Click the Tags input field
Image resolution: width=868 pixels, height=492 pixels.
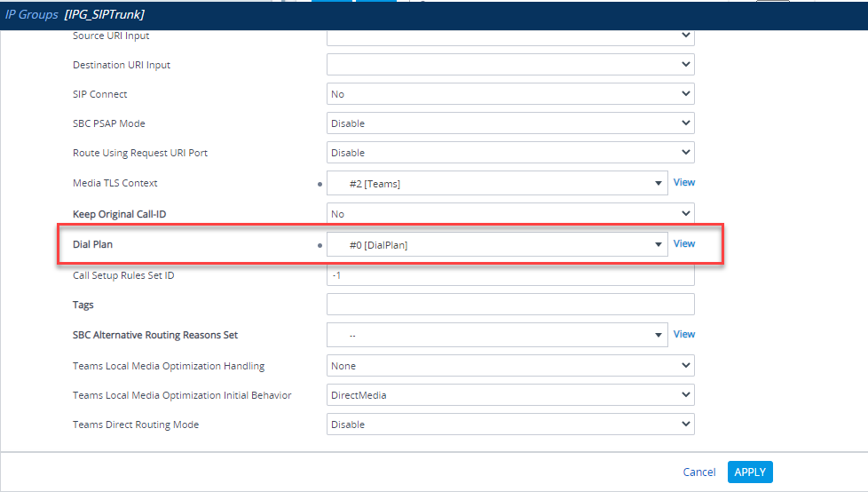(509, 305)
